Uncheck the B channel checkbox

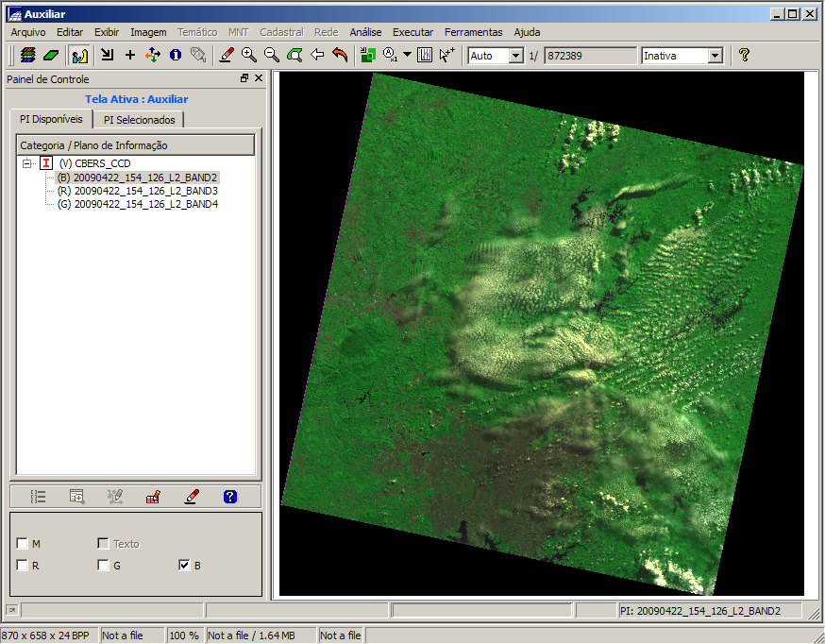(184, 566)
